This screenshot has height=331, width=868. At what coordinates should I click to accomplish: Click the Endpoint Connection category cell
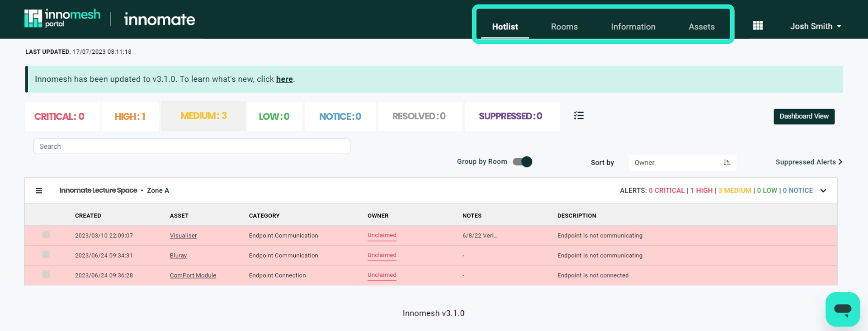click(277, 275)
